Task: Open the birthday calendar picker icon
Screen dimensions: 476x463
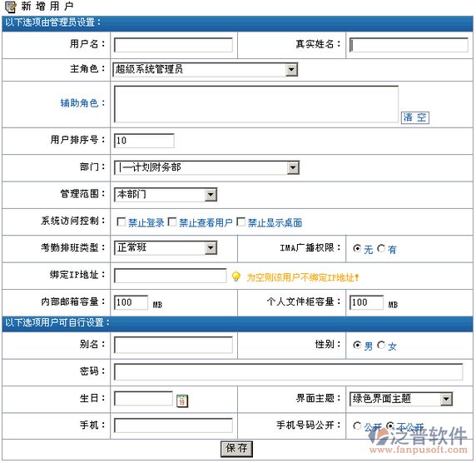Action: coord(182,401)
